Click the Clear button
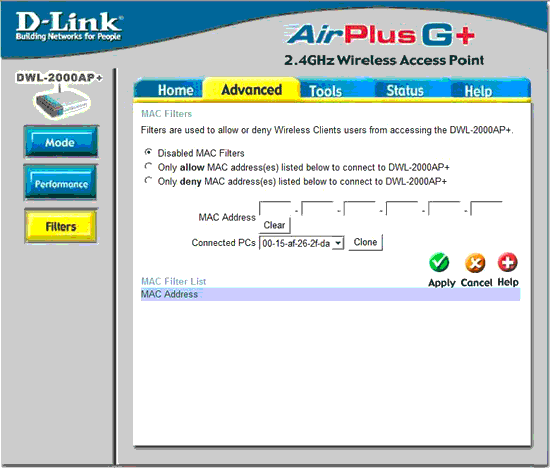This screenshot has height=468, width=550. pos(274,225)
